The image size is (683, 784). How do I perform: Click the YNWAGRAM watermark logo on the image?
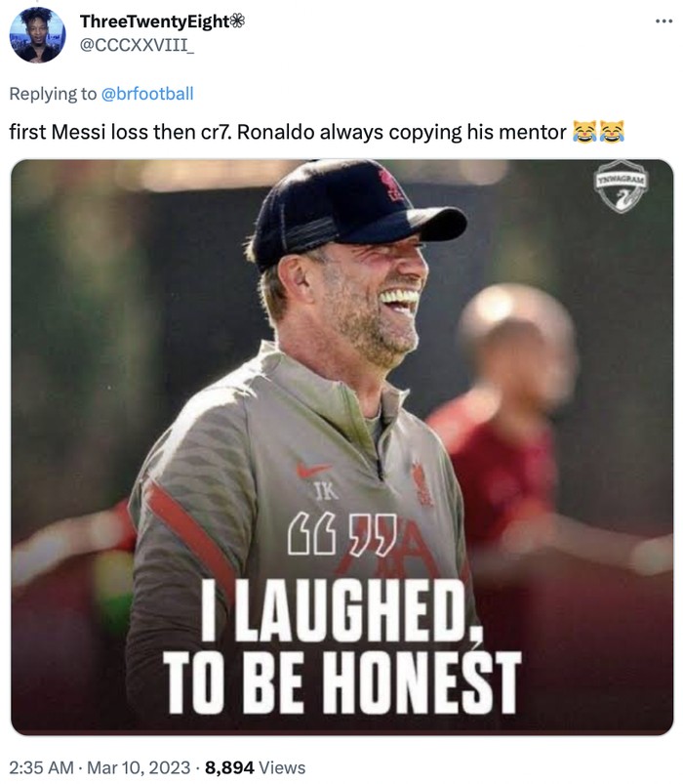[622, 186]
